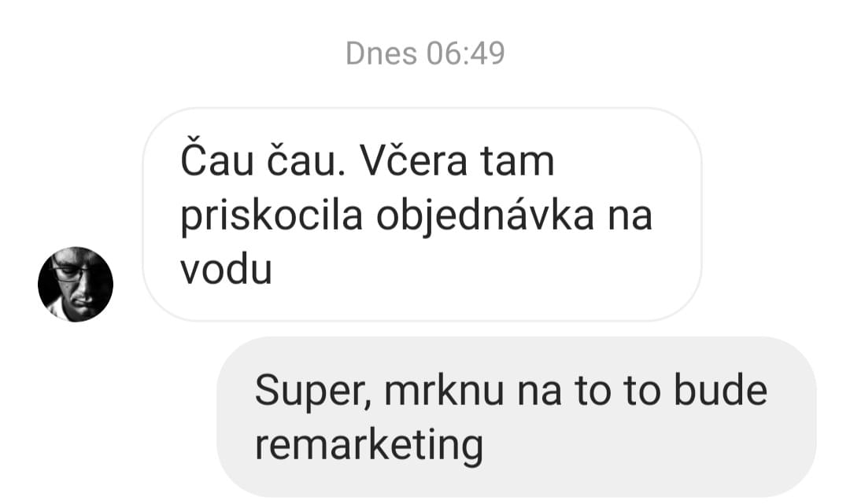
Task: Tap the "Dnes 06:49" timestamp
Action: tap(425, 53)
